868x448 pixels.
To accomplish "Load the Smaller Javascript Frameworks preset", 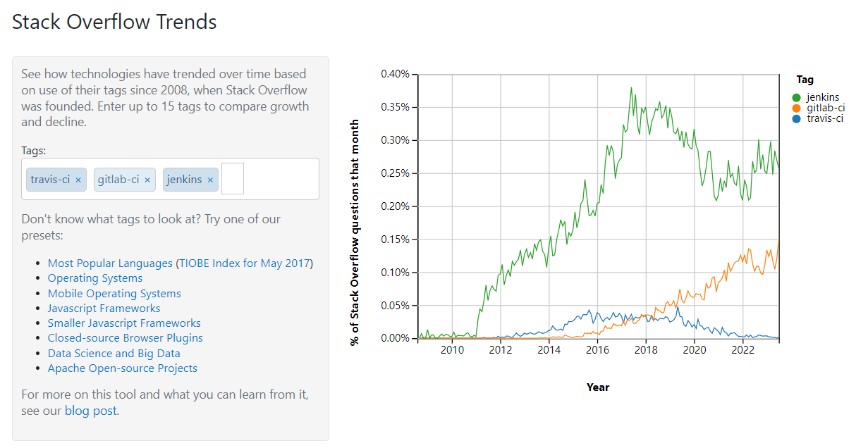I will click(x=124, y=323).
